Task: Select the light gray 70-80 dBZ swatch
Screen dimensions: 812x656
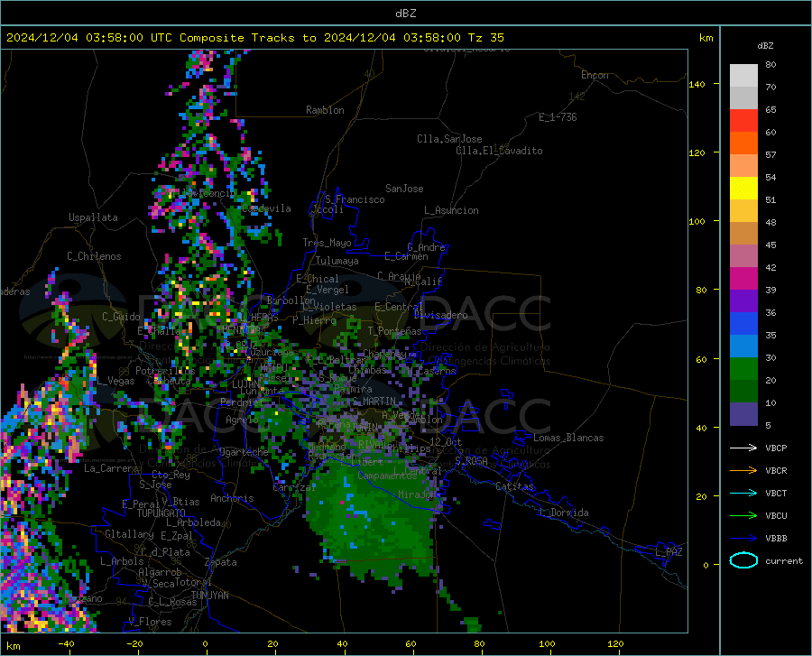Action: (x=743, y=75)
